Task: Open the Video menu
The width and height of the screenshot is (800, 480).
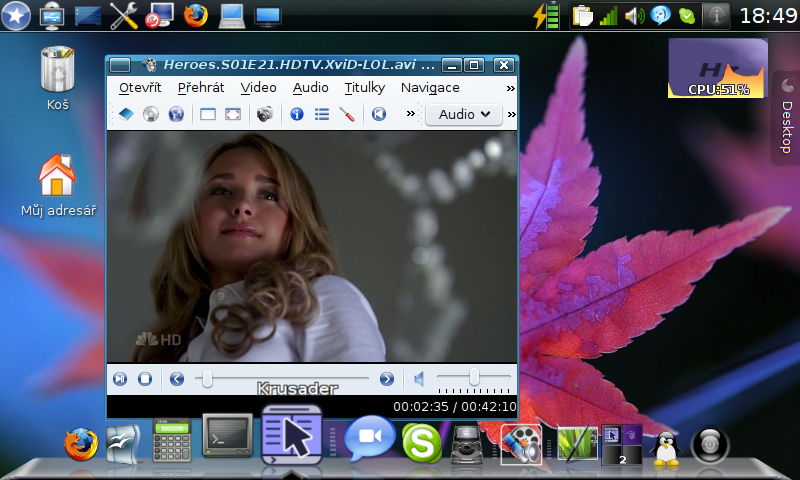Action: 258,88
